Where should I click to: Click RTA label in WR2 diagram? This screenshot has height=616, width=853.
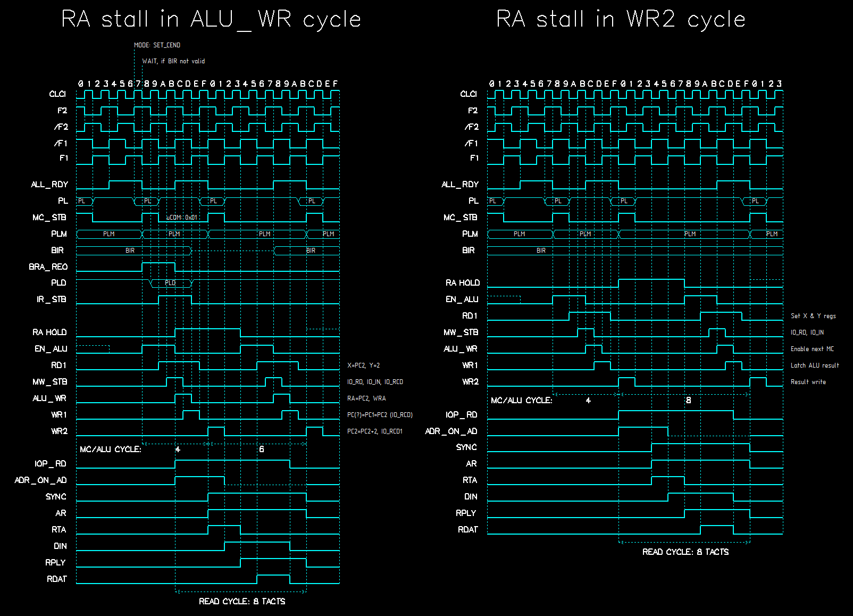pos(470,480)
